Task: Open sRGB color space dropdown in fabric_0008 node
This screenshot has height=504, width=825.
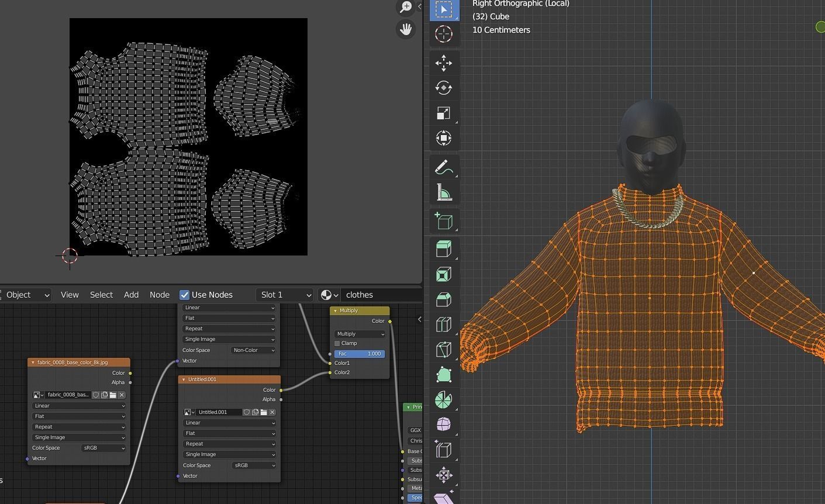Action: click(x=103, y=448)
